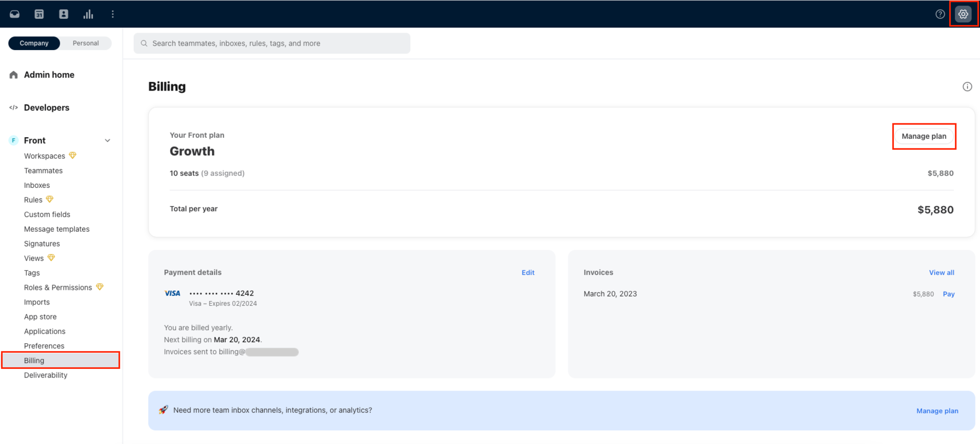
Task: Open Tags settings
Action: pyautogui.click(x=32, y=273)
